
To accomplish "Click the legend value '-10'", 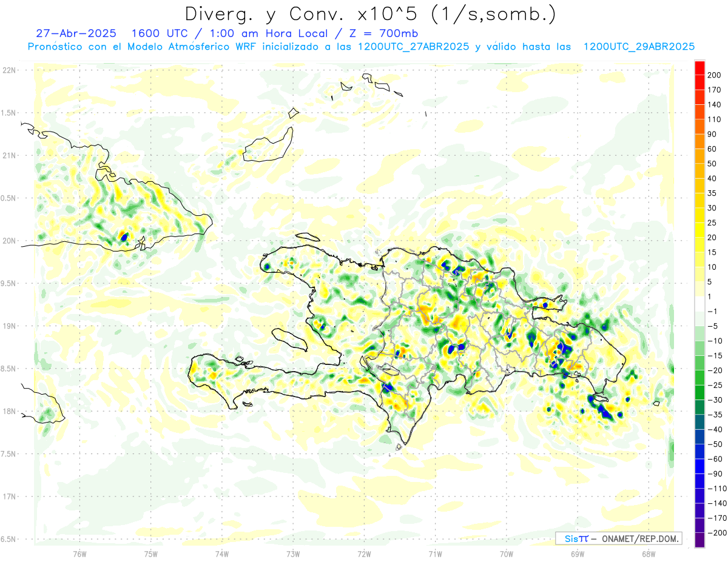I will (x=715, y=341).
